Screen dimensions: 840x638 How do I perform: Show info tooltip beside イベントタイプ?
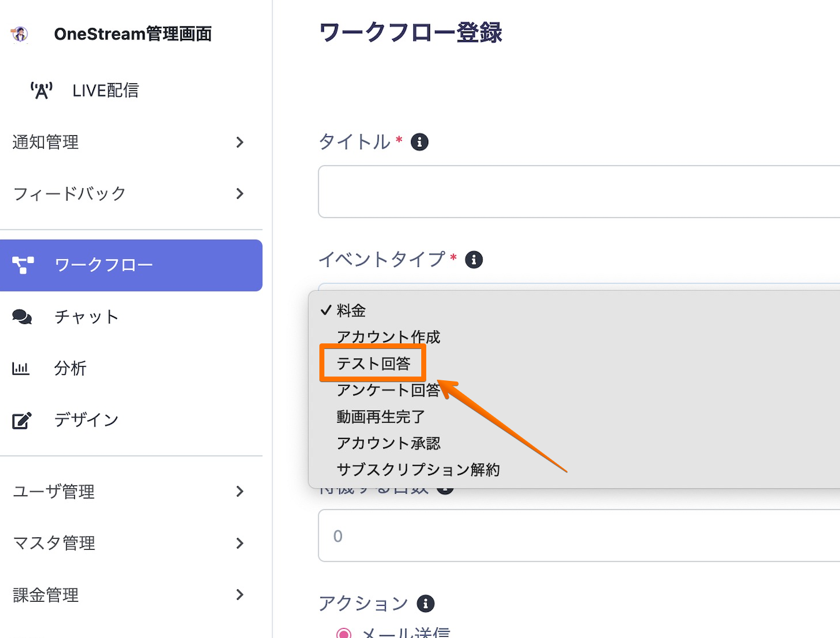point(474,260)
